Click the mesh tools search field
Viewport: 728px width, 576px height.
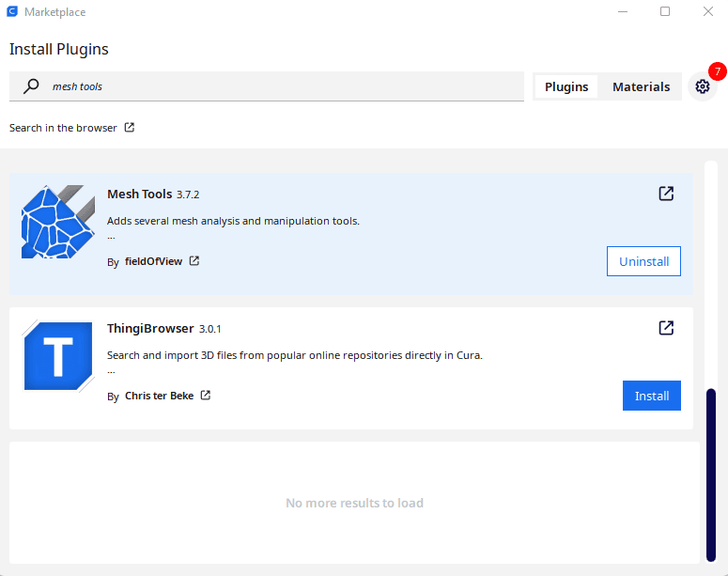(x=267, y=86)
